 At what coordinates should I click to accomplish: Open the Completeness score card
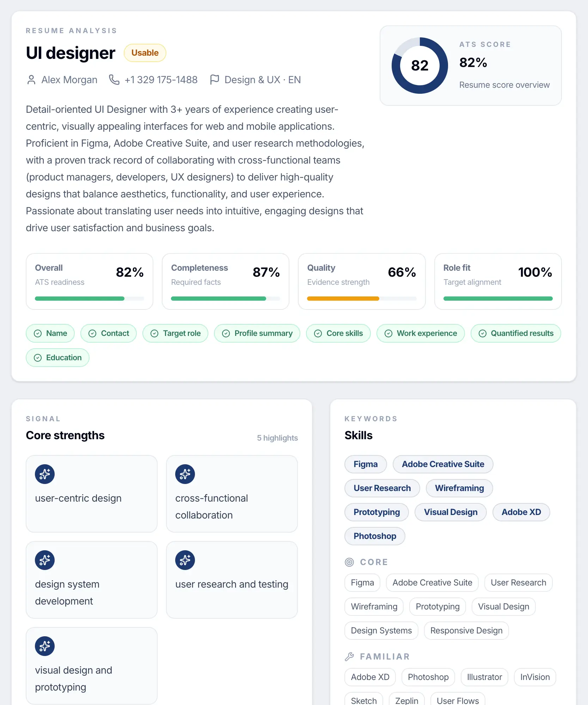225,281
